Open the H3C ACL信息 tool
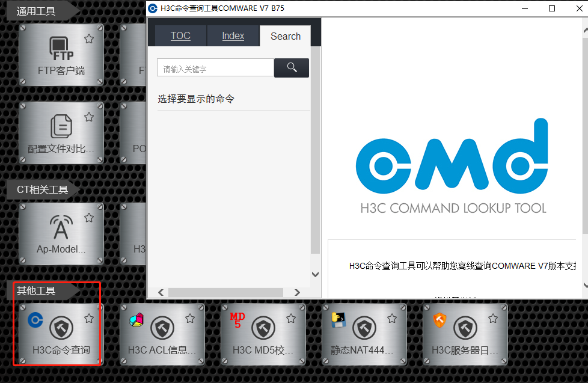 [162, 335]
